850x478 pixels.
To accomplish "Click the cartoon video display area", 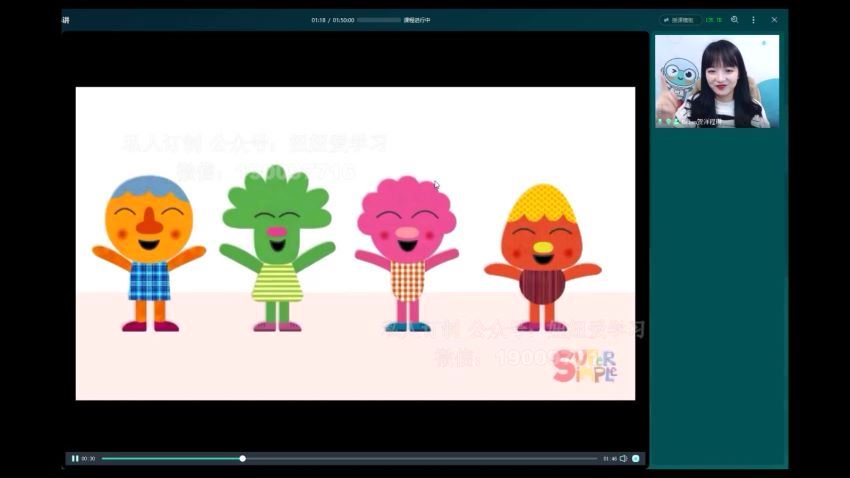I will pyautogui.click(x=355, y=243).
